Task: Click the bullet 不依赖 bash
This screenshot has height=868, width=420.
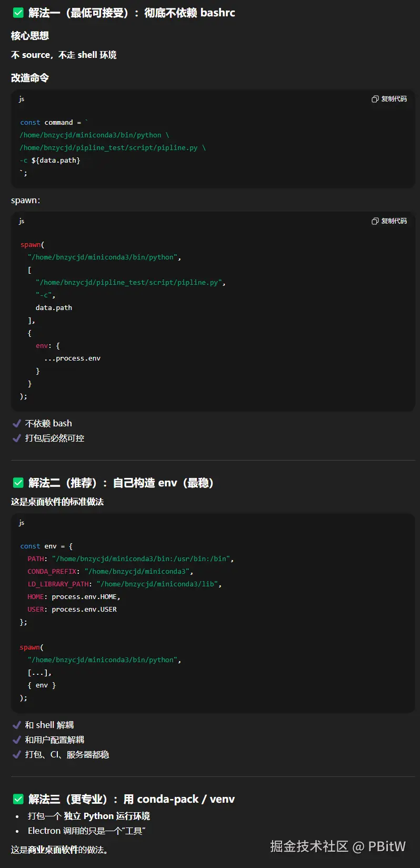Action: [x=48, y=423]
